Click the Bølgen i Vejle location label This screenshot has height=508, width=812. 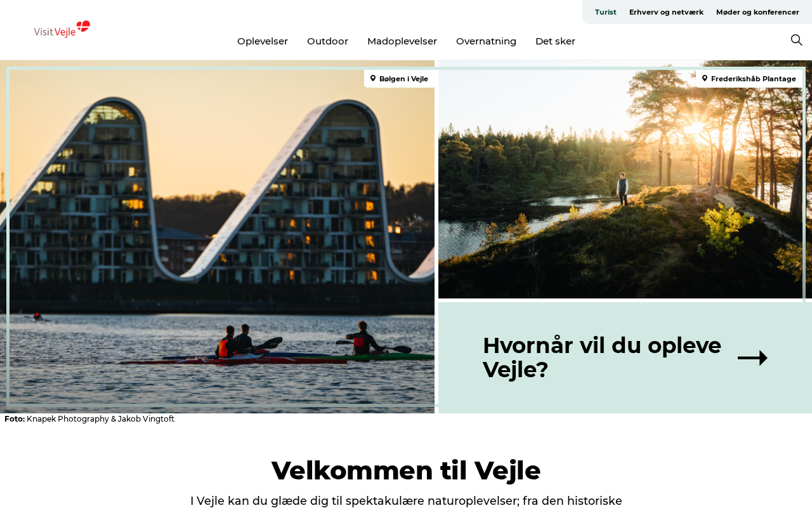pos(403,79)
